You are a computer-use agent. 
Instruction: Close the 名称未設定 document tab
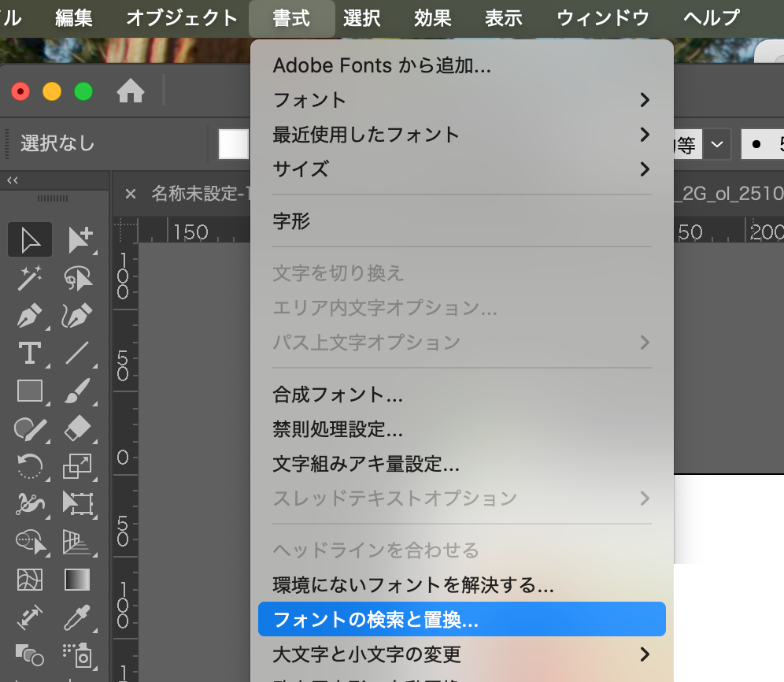pos(131,194)
